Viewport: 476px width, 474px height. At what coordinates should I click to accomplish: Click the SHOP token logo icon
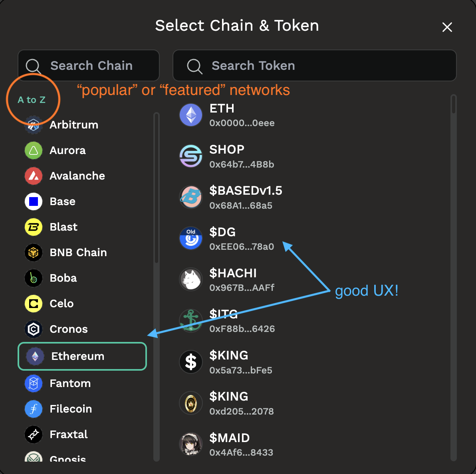point(191,156)
